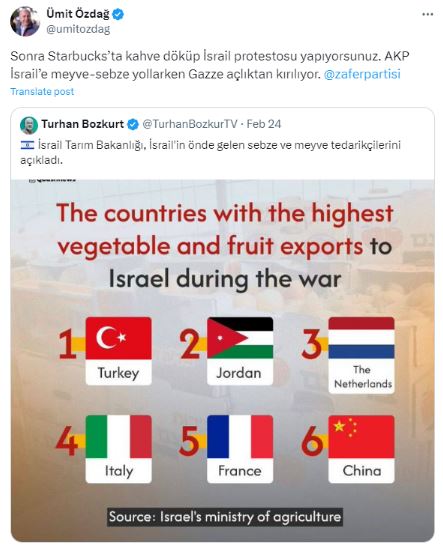Click the Translate post link

tap(42, 92)
